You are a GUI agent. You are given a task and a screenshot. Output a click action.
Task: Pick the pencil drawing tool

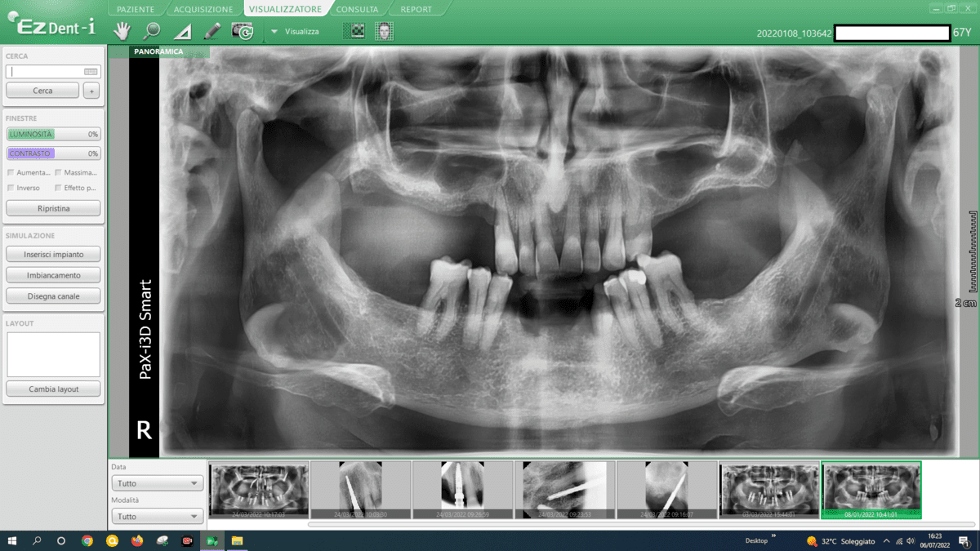point(212,32)
